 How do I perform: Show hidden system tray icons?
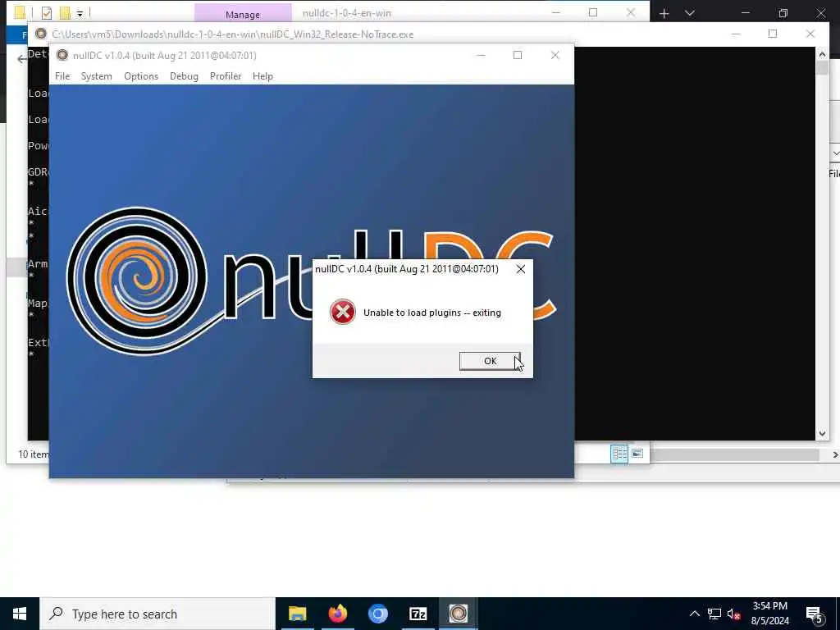coord(694,614)
